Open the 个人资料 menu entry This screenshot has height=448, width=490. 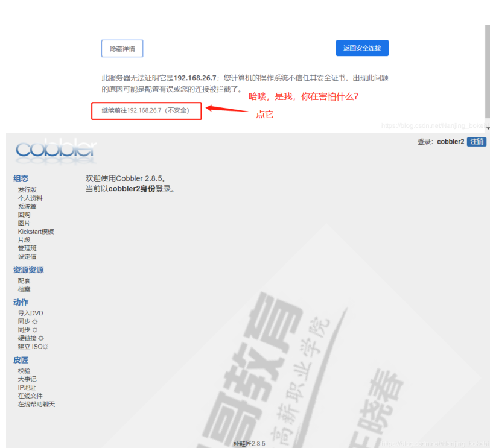click(30, 198)
